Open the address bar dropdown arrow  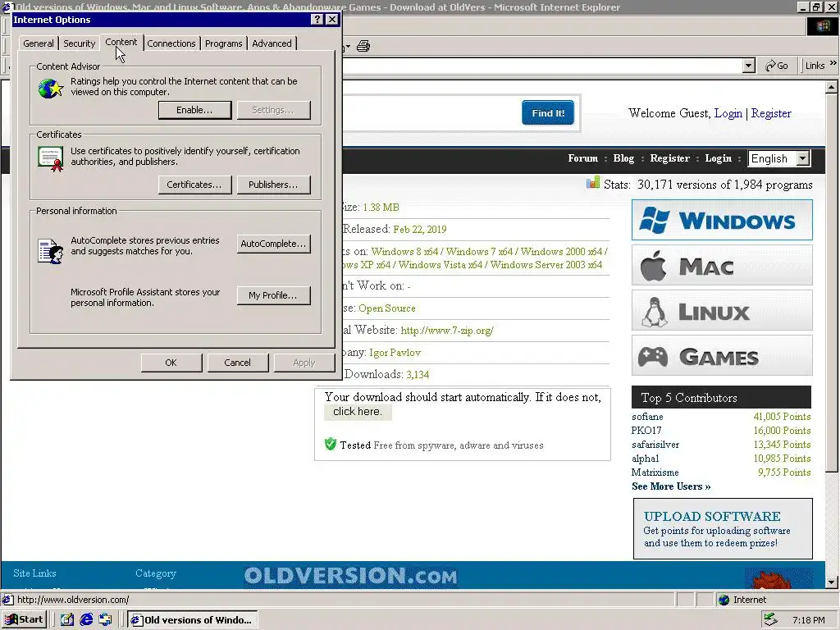click(x=748, y=66)
